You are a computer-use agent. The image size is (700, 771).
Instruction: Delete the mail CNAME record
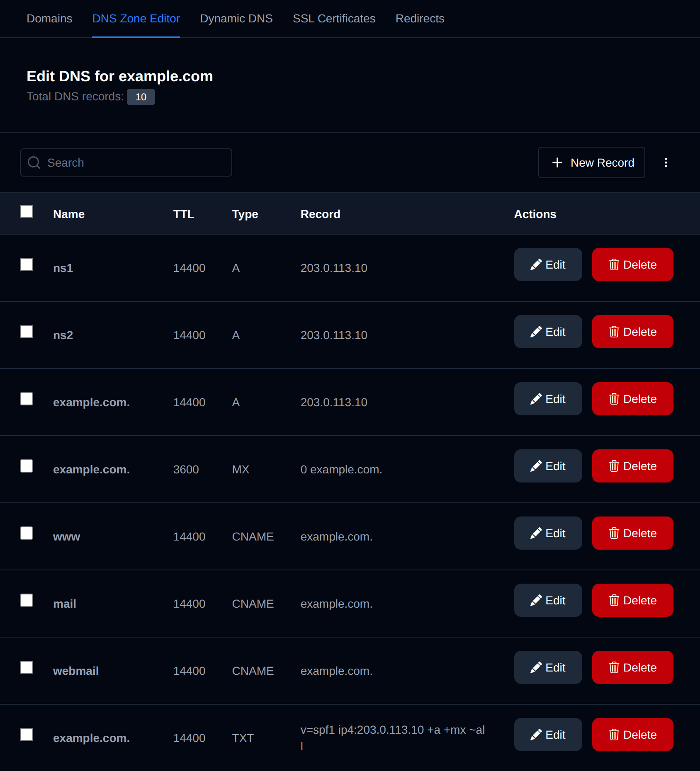pos(632,600)
